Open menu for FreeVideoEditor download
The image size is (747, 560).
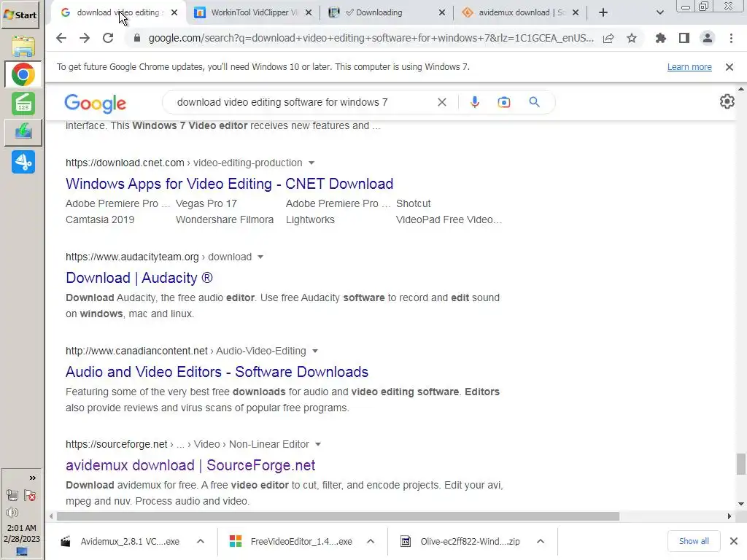pos(371,541)
